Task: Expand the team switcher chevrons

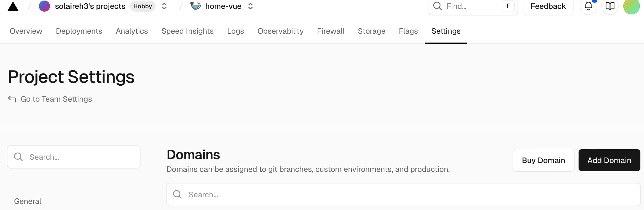Action: [x=164, y=6]
